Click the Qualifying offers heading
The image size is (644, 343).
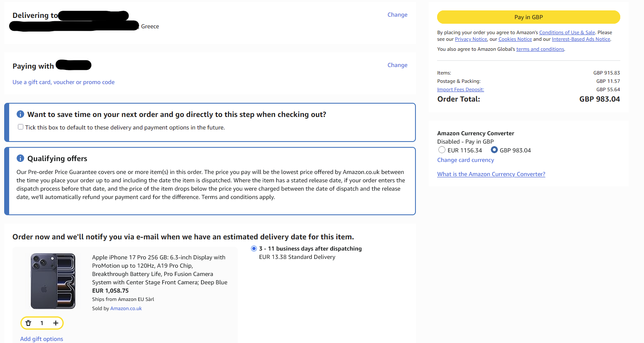point(57,159)
